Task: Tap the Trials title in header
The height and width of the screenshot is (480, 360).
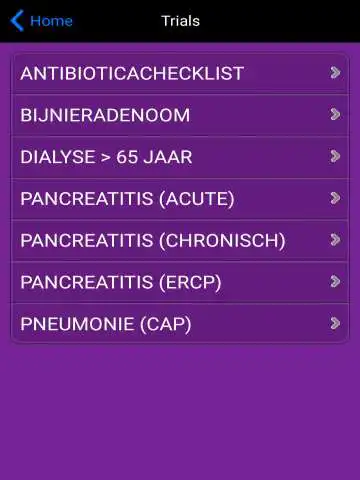Action: [181, 21]
